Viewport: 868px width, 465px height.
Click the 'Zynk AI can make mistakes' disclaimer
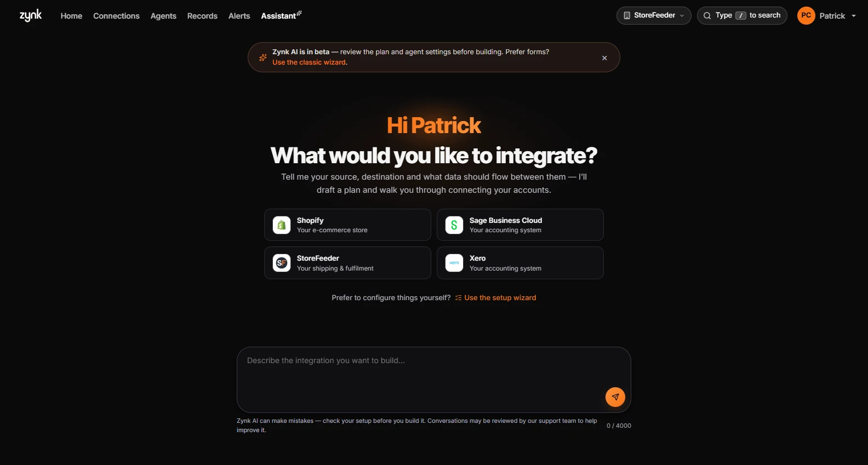pyautogui.click(x=417, y=426)
